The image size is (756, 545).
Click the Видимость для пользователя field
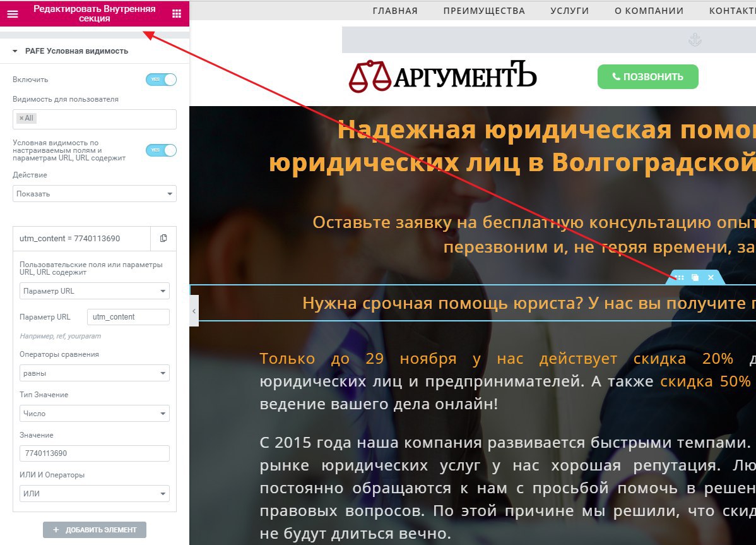click(x=95, y=119)
